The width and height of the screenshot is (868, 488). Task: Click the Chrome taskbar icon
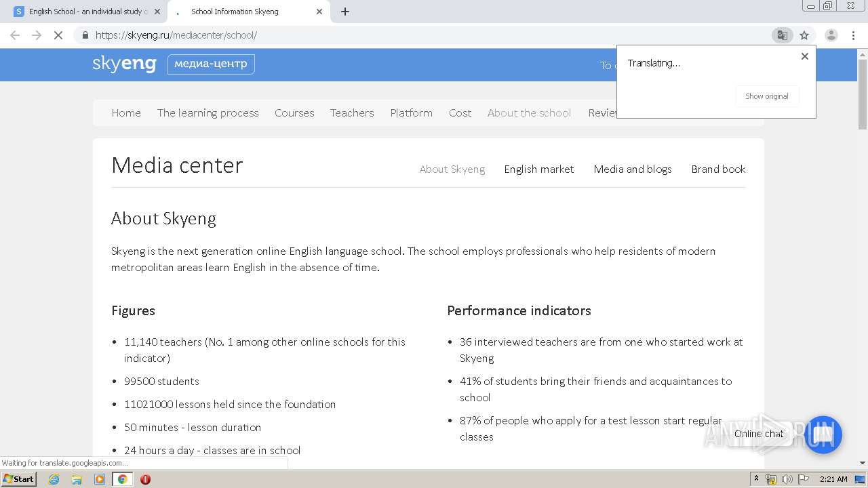click(122, 479)
